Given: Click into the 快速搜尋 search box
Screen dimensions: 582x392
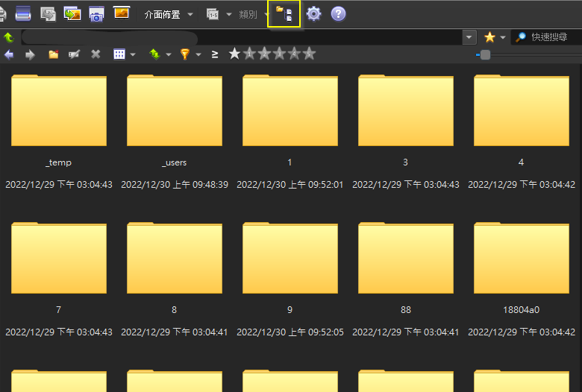Looking at the screenshot, I should coord(549,37).
